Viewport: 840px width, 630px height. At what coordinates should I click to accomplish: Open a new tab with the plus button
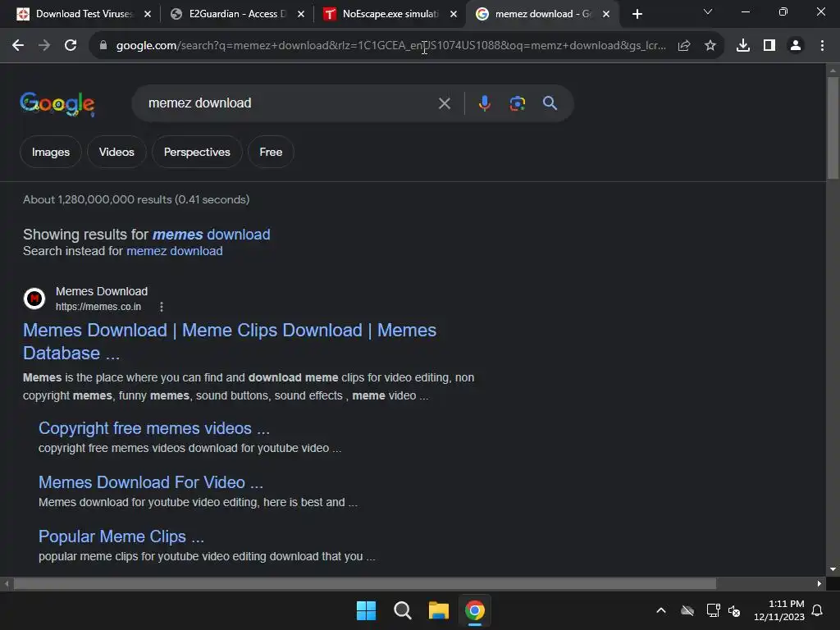click(637, 14)
